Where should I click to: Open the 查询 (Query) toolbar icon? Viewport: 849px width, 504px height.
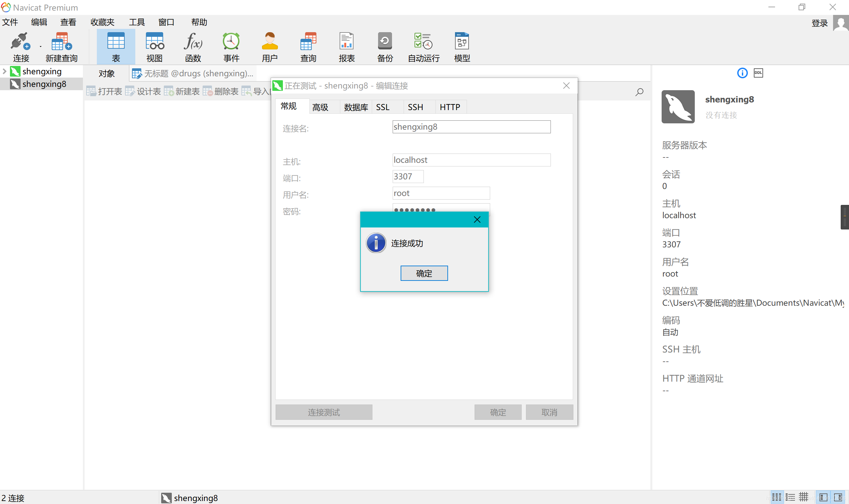[x=308, y=47]
